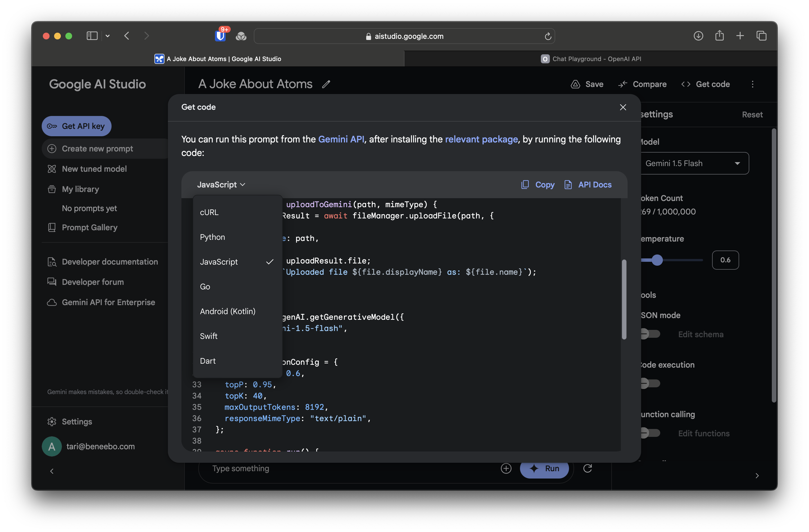Click the Safari privacy extension icon
The image size is (809, 532).
click(241, 36)
